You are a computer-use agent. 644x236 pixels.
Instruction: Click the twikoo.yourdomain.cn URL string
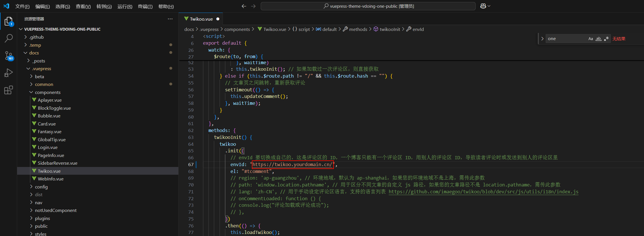[292, 164]
